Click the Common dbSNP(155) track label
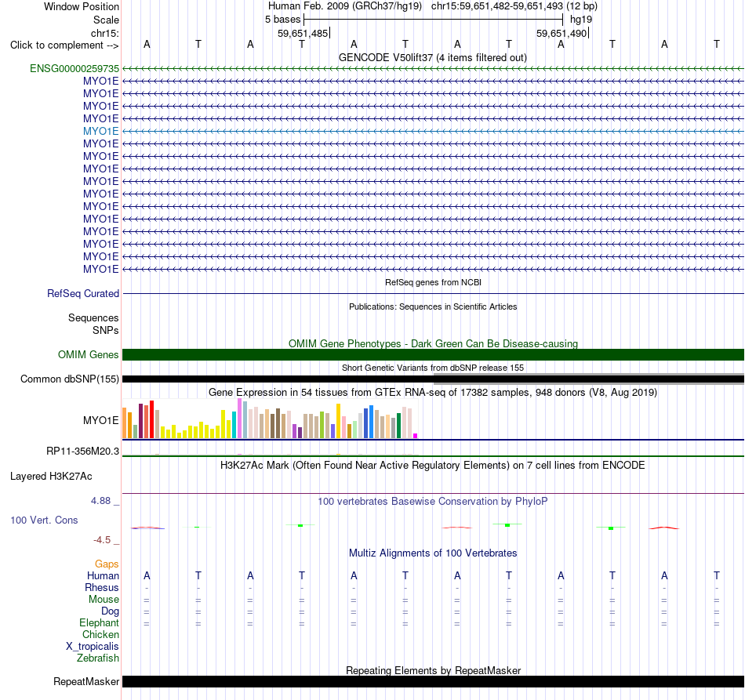Viewport: 745px width, 700px height. (x=69, y=379)
